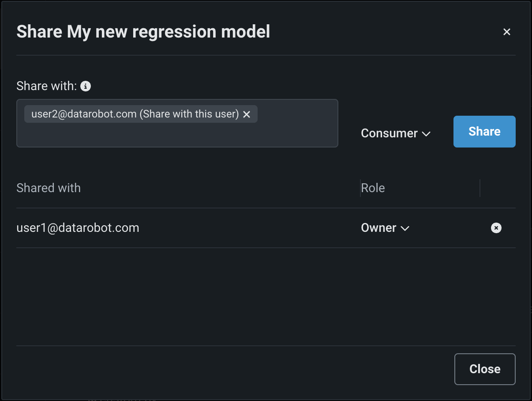Click the Shared with column header

pyautogui.click(x=49, y=188)
